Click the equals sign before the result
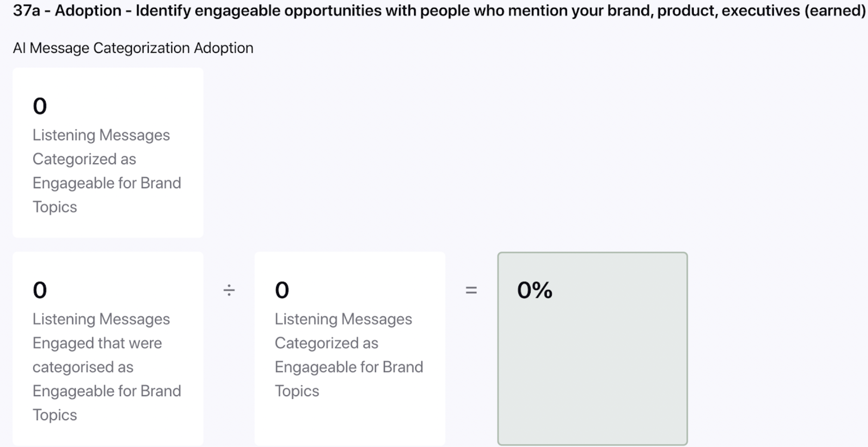Viewport: 868px width, 447px height. 471,290
